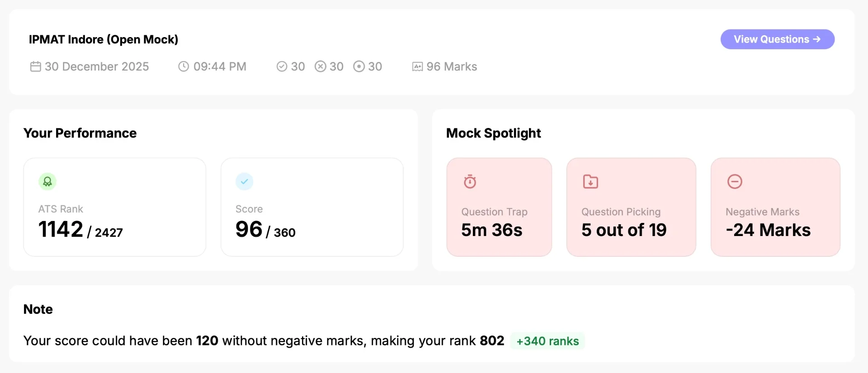Open the Question Picking 5 out of 19 card
Viewport: 868px width, 373px height.
pos(631,207)
